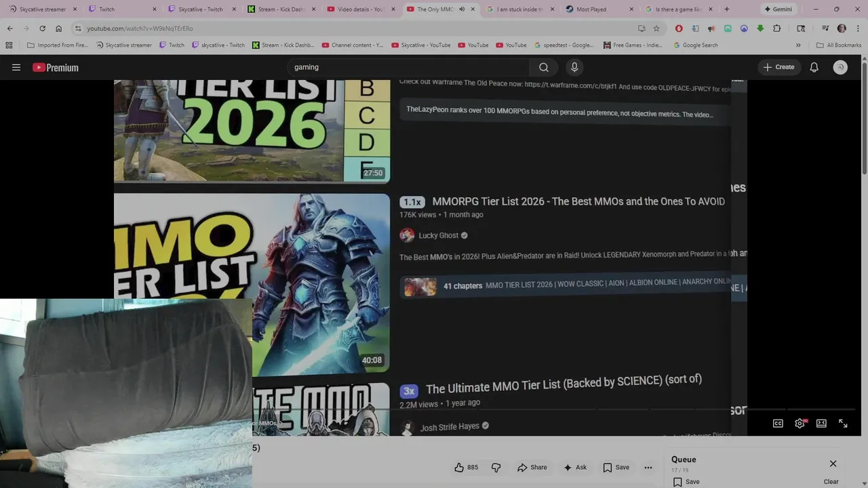Switch to the 'Stream - Kick Dashboard' tab
Viewport: 868px width, 488px height.
pyautogui.click(x=281, y=9)
